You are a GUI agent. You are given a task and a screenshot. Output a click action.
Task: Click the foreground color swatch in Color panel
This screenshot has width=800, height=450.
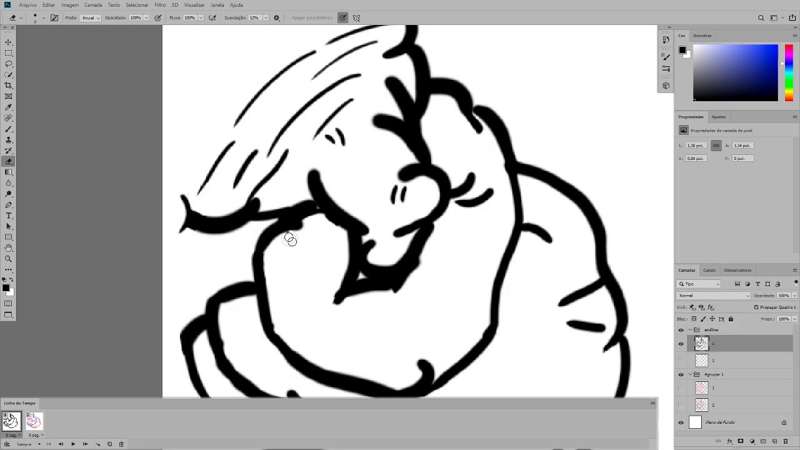[x=682, y=49]
